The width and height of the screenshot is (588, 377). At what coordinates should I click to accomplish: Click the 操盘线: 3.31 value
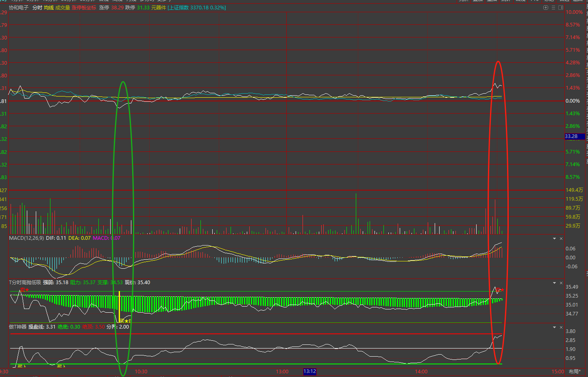coord(42,327)
